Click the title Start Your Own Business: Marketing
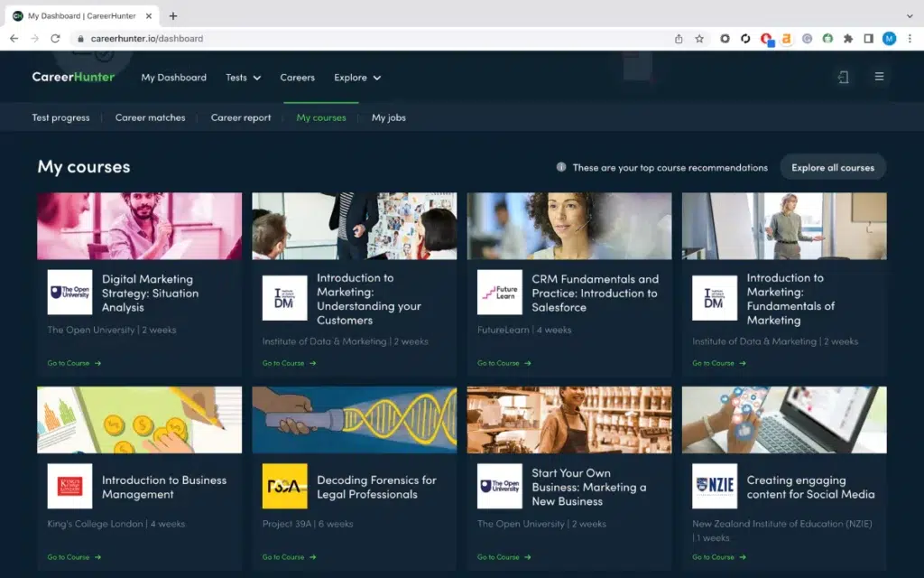924x578 pixels. pos(589,487)
